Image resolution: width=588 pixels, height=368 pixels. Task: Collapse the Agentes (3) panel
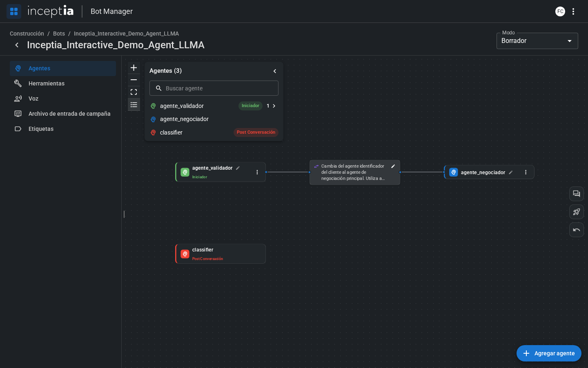(x=275, y=71)
